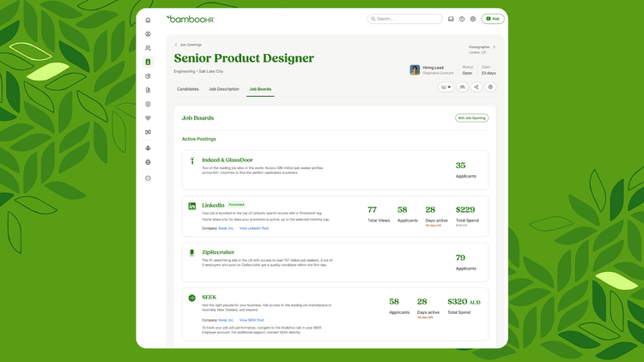This screenshot has width=644, height=362.
Task: Open the globe sidebar icon
Action: (x=148, y=162)
